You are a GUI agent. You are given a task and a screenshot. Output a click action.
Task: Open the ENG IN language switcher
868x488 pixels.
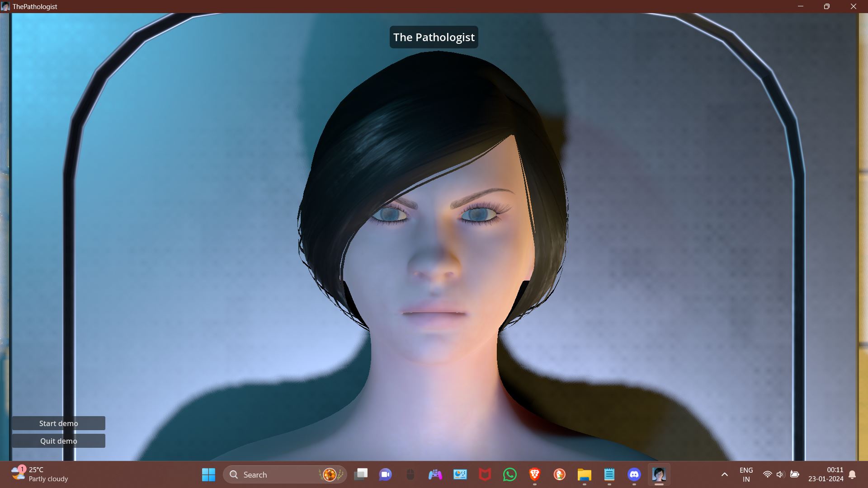pos(746,474)
